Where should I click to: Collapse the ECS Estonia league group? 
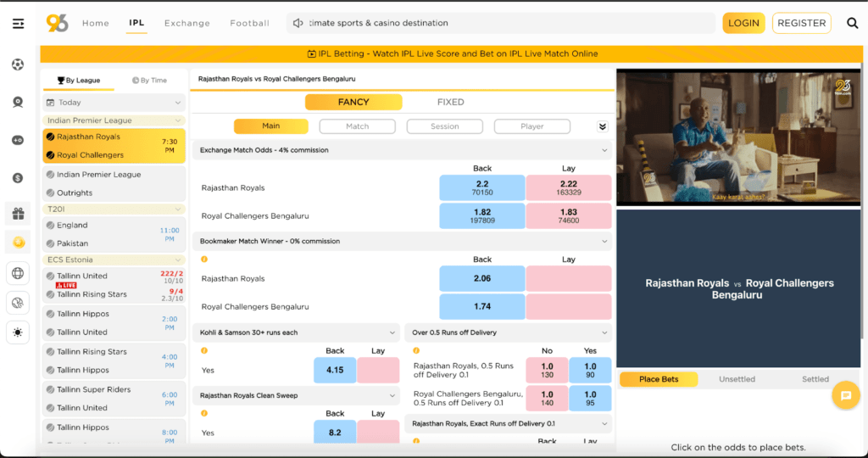177,260
